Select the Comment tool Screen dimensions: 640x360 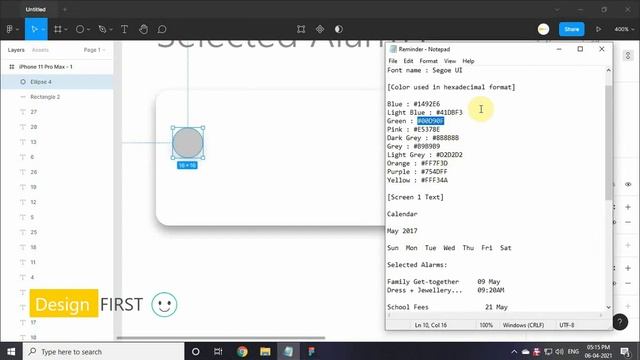[x=162, y=29]
